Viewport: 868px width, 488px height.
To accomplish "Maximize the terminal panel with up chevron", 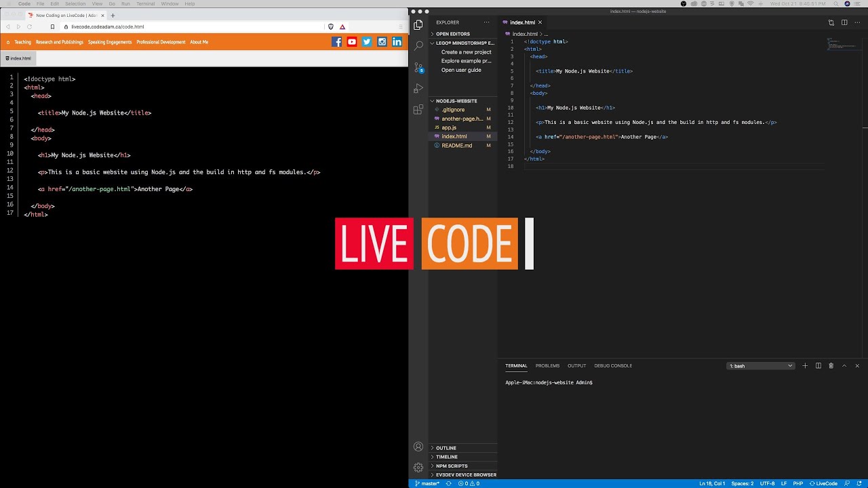I will pyautogui.click(x=844, y=366).
